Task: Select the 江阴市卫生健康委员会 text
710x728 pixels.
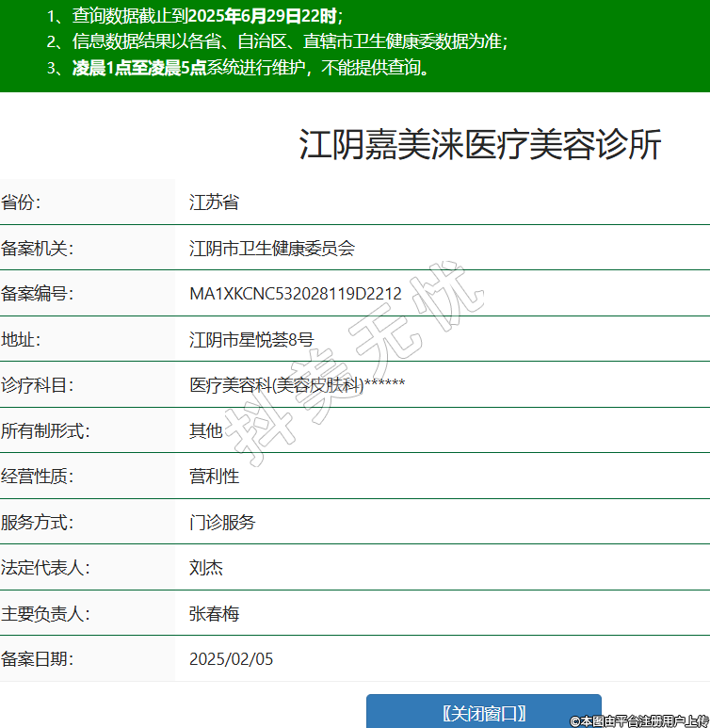Action: [272, 248]
